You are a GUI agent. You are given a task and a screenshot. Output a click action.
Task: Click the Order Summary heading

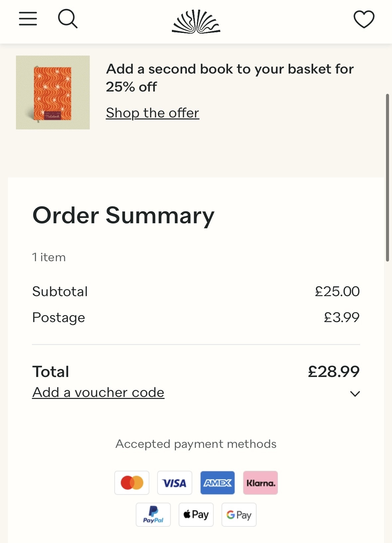[x=123, y=215]
